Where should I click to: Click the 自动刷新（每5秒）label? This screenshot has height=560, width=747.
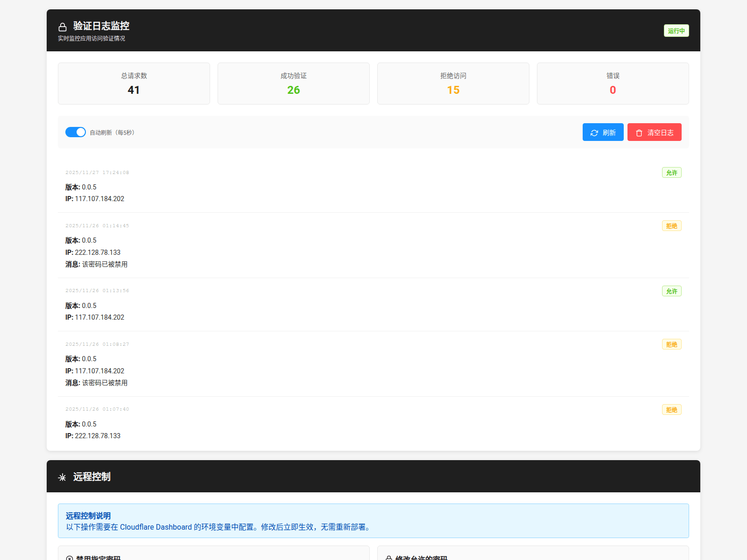coord(112,133)
